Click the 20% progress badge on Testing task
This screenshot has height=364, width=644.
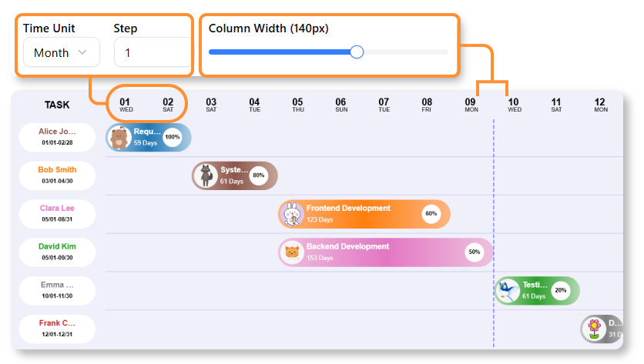pos(561,290)
